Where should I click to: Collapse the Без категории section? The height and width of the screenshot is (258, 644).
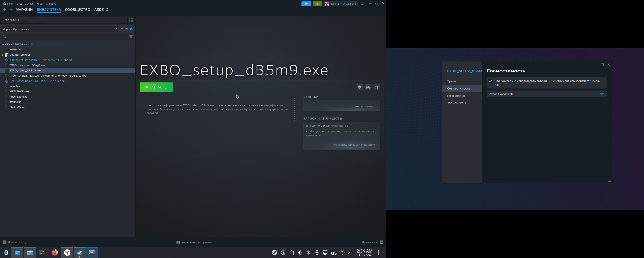tap(3, 44)
